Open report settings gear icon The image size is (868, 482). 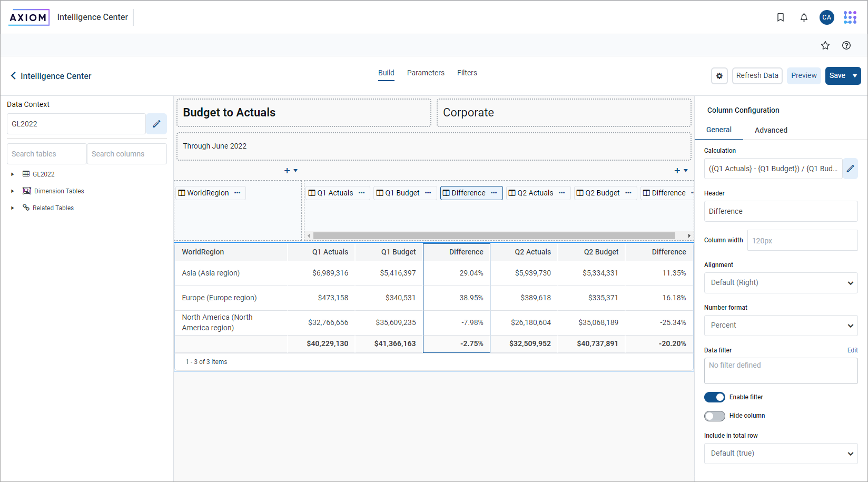[719, 76]
